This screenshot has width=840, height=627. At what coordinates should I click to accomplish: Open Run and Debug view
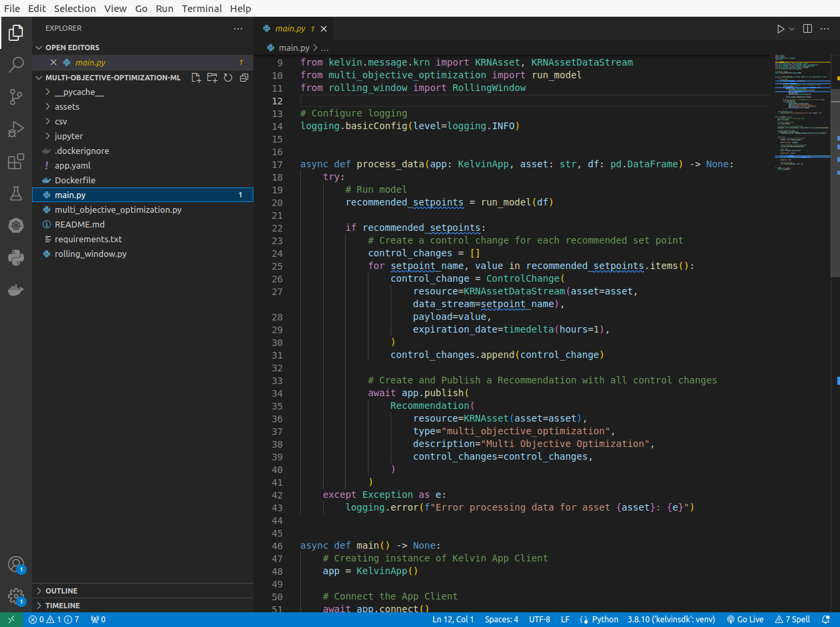[16, 129]
